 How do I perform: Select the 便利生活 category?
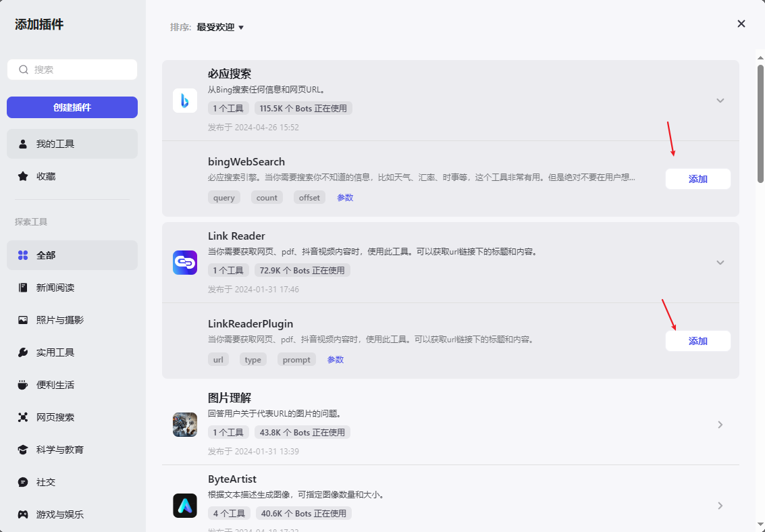pyautogui.click(x=72, y=385)
